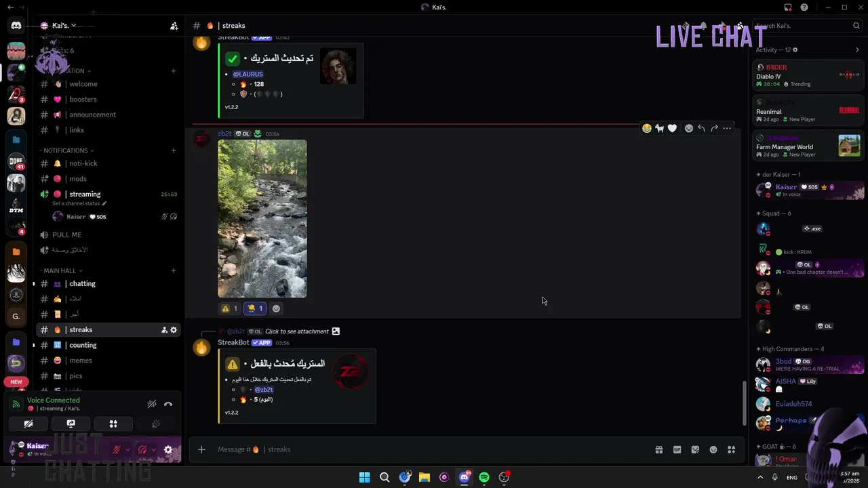
Task: Disconnect from voice with the hang-up icon
Action: (x=168, y=405)
